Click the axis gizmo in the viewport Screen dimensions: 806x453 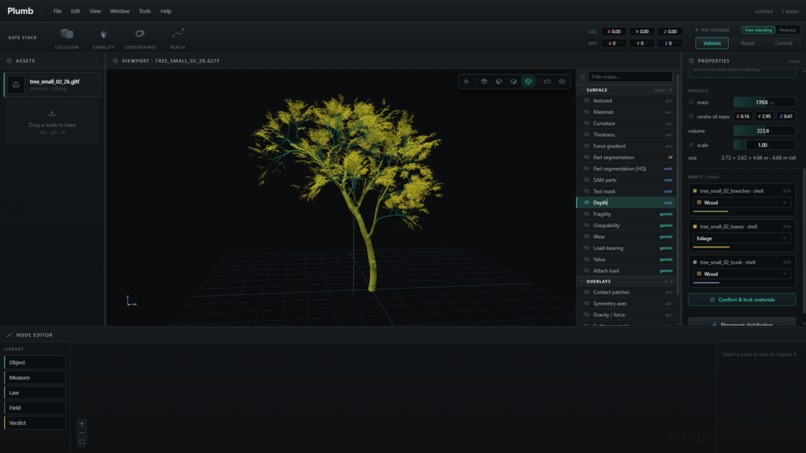click(131, 301)
